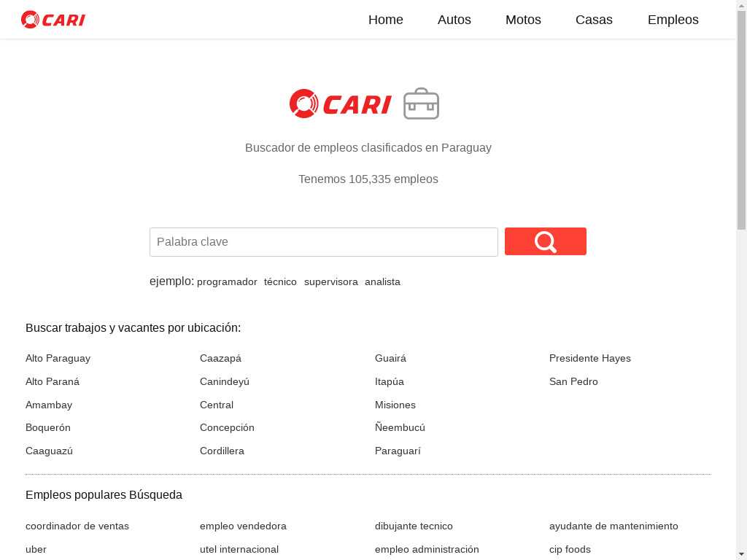This screenshot has height=560, width=747.
Task: View jobs in Presidente Hayes
Action: click(589, 358)
